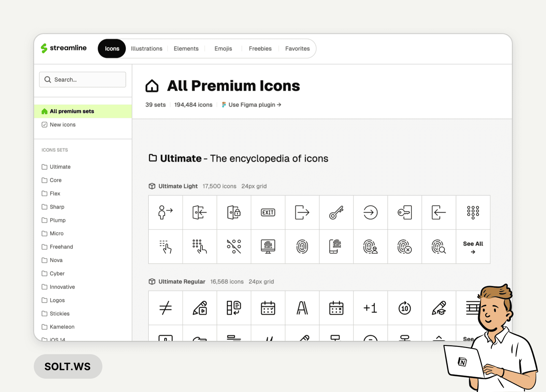Viewport: 546px width, 392px height.
Task: Select the monitor fingerprint icon
Action: pyautogui.click(x=268, y=246)
